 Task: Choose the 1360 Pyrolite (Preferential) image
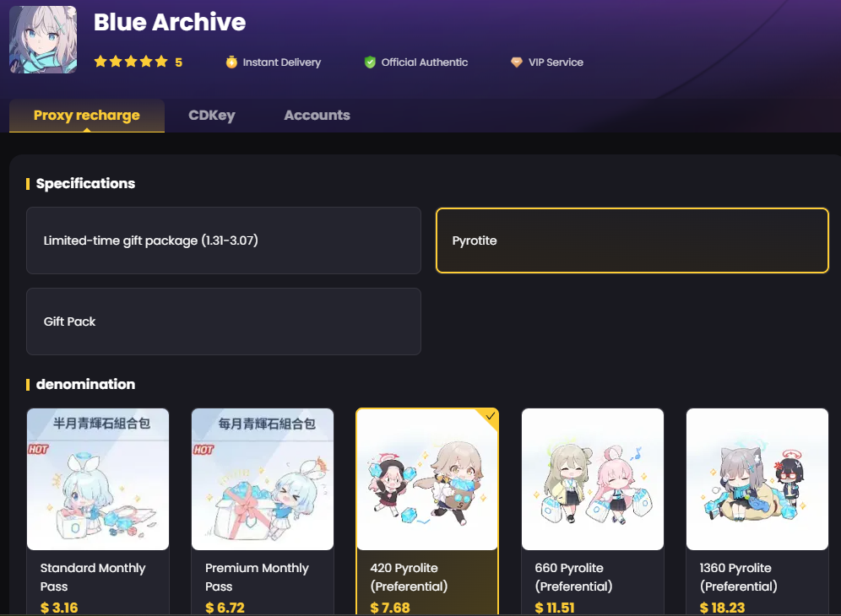(x=757, y=479)
